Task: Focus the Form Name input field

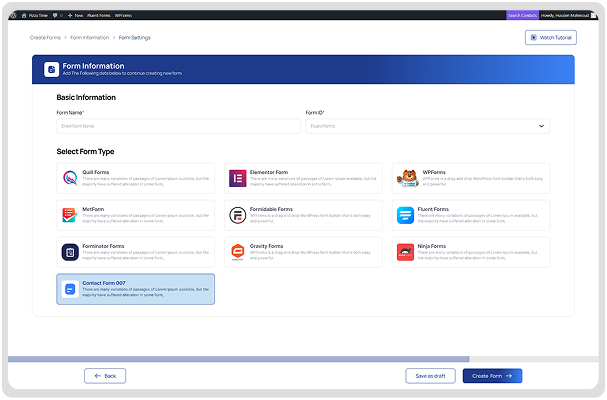Action: [x=178, y=126]
